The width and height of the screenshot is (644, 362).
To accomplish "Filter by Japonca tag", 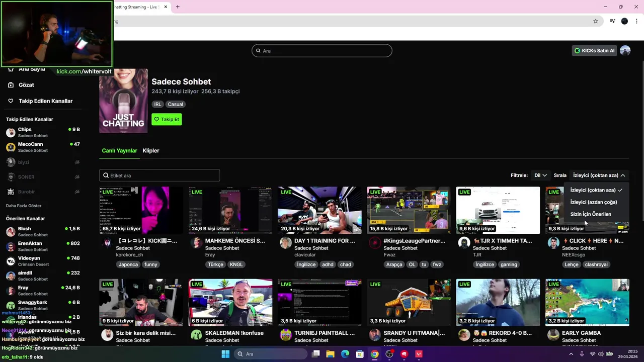I will pyautogui.click(x=128, y=264).
